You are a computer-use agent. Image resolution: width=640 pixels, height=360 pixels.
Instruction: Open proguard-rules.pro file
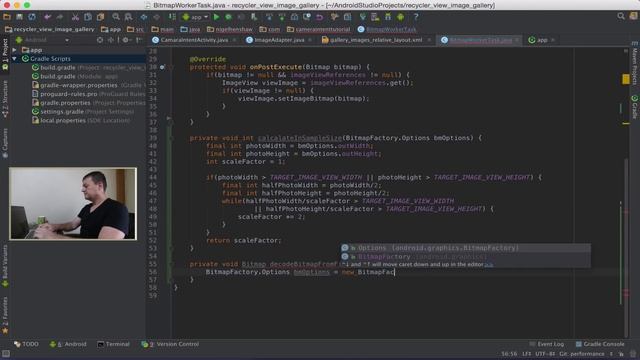coord(89,94)
